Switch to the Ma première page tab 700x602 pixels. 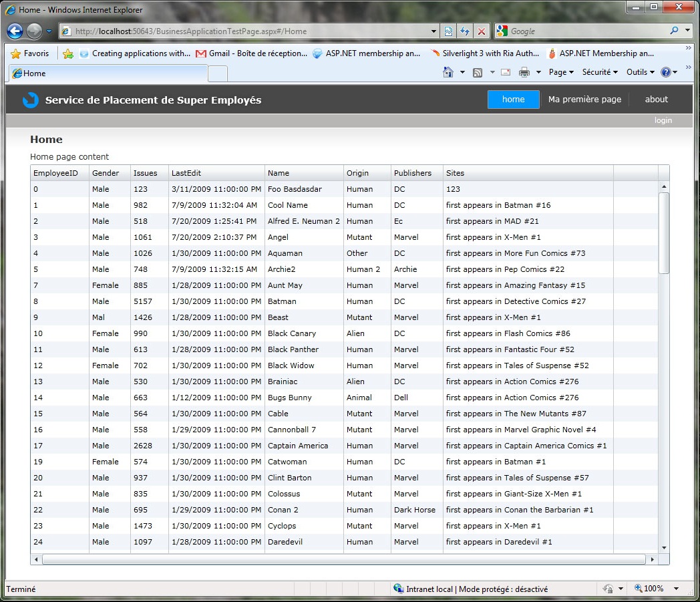click(584, 100)
